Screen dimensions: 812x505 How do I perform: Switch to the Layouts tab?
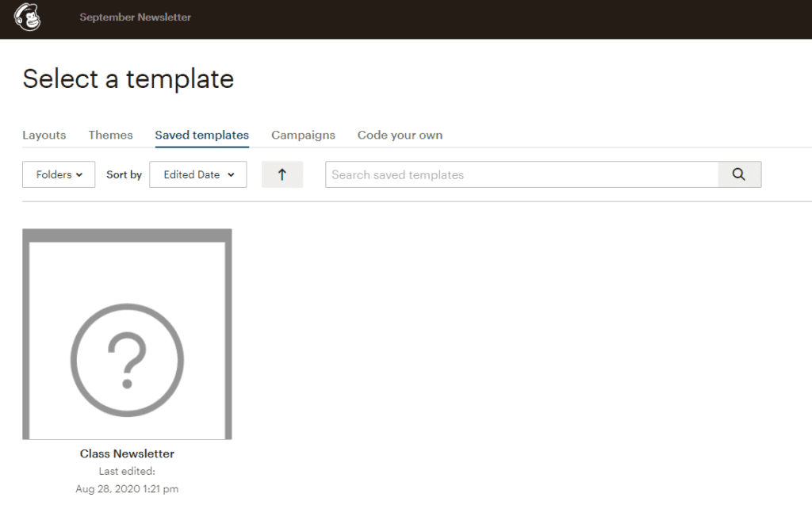point(44,136)
